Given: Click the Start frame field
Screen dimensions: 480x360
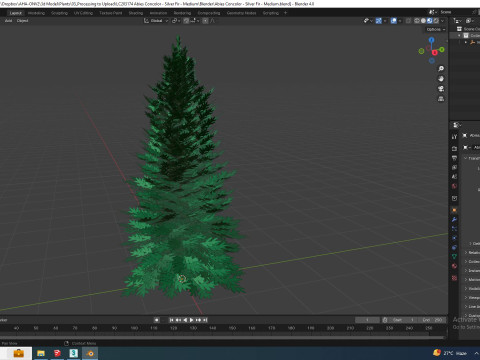Looking at the screenshot, I should (x=403, y=320).
